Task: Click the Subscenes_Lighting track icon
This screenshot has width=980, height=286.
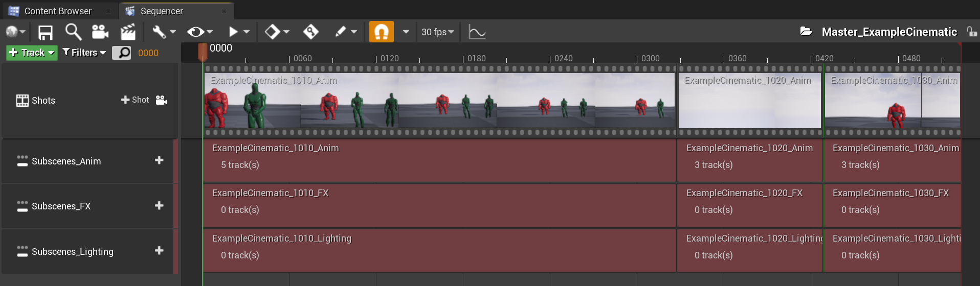Action: pos(22,251)
